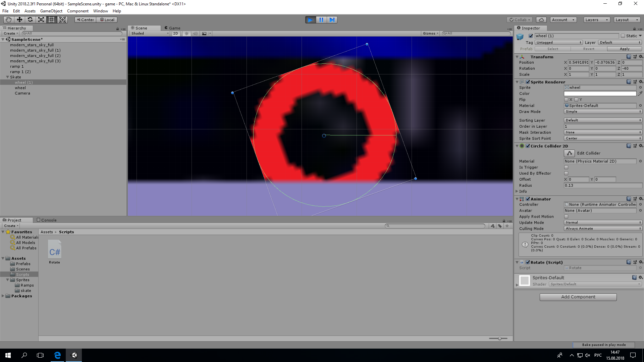Click the Add Component button
This screenshot has width=644, height=362.
click(578, 297)
